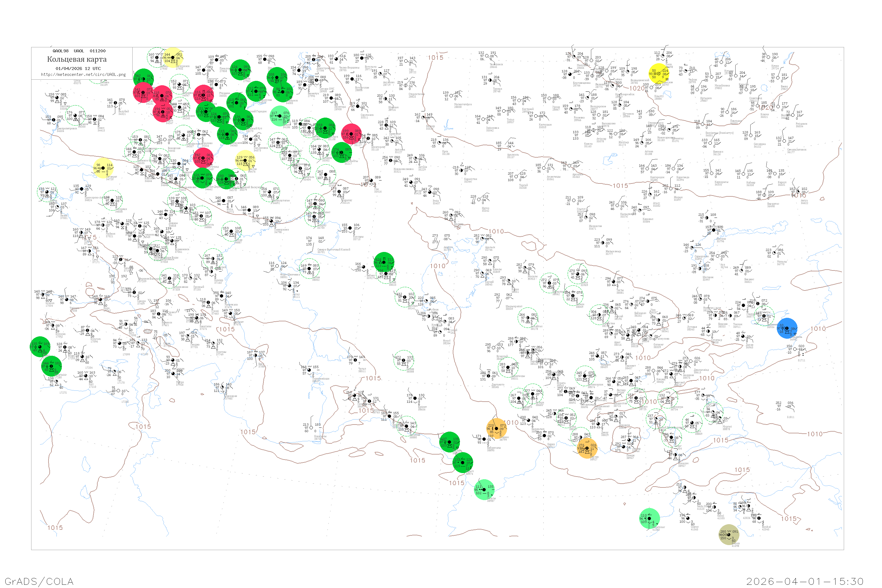Click the orange Termez 38927 station circle
The height and width of the screenshot is (588, 882).
click(587, 448)
